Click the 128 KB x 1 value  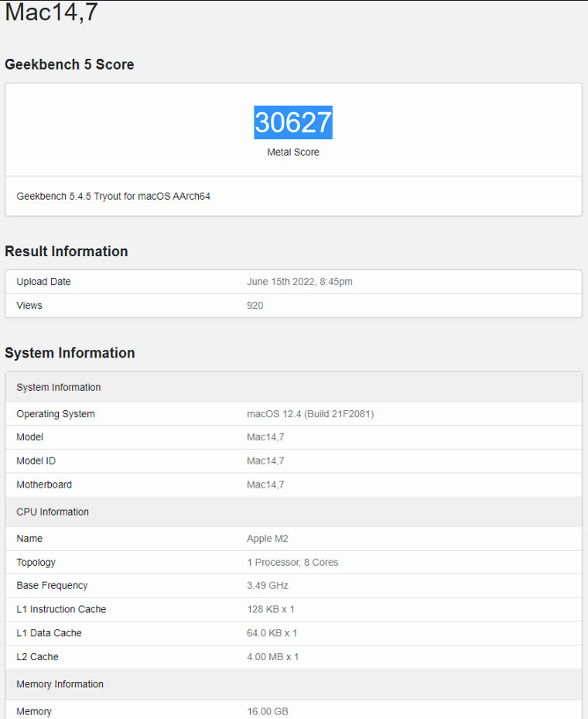[270, 609]
